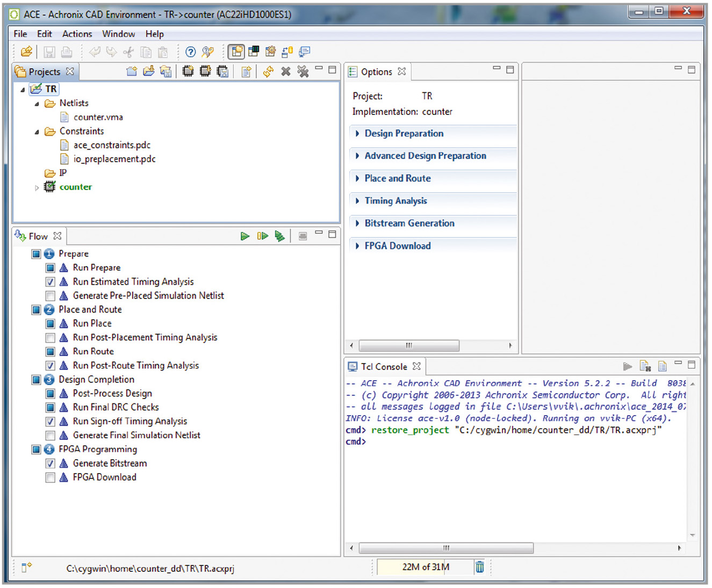Select the highlighted Projects perspective icon
The height and width of the screenshot is (588, 712).
(236, 52)
